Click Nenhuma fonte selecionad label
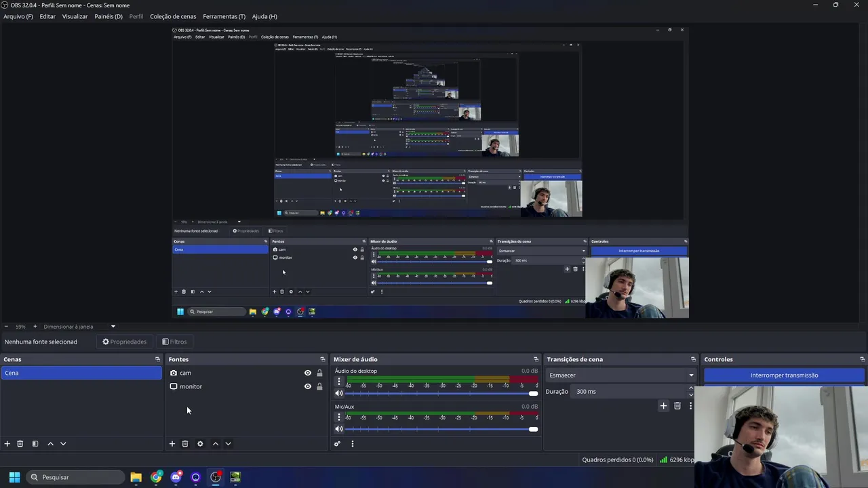Image resolution: width=868 pixels, height=488 pixels. pos(41,342)
